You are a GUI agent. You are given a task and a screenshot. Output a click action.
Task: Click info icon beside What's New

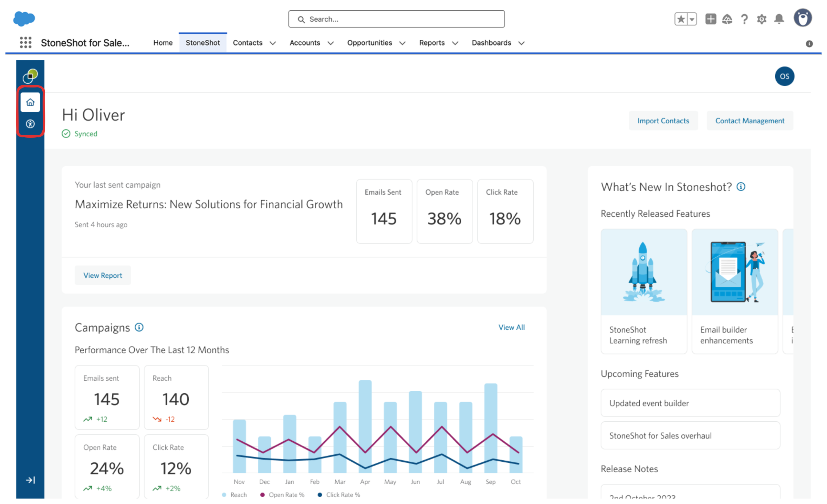pyautogui.click(x=741, y=187)
